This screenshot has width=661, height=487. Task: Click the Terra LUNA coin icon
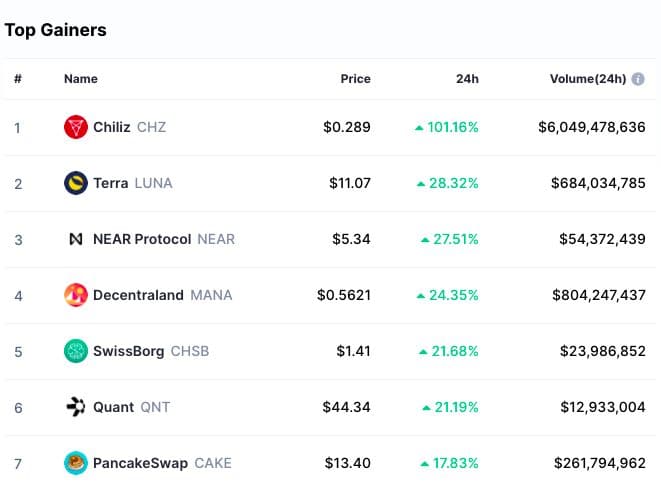click(75, 183)
